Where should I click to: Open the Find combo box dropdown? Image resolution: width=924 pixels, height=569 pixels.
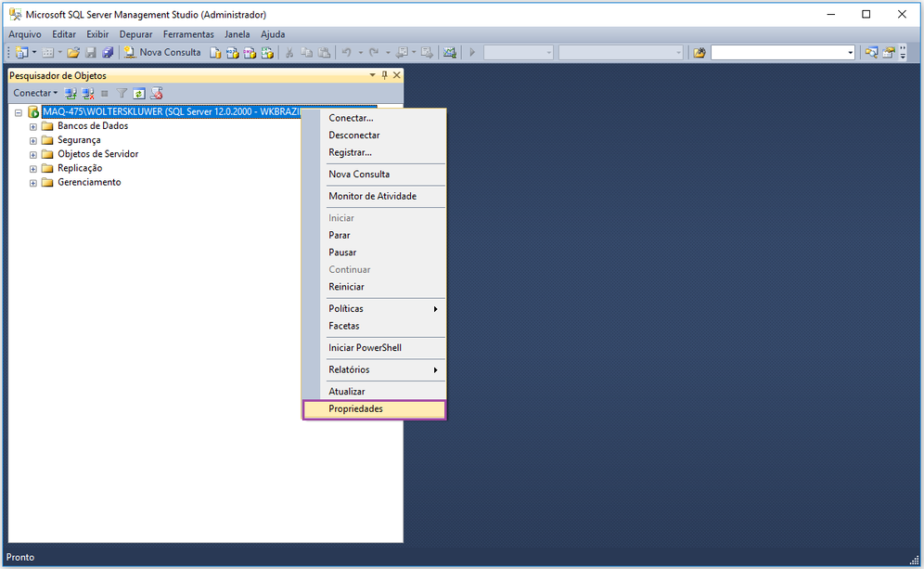point(851,53)
